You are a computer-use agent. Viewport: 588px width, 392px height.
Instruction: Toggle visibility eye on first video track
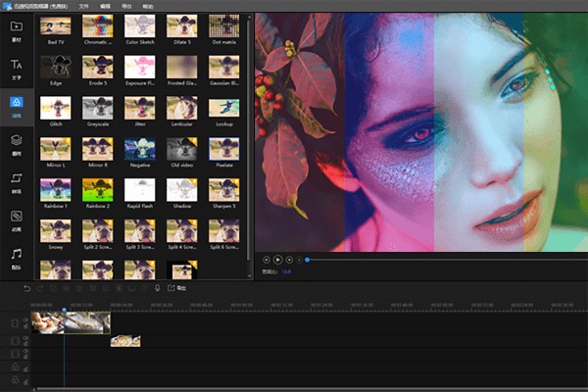click(x=25, y=320)
